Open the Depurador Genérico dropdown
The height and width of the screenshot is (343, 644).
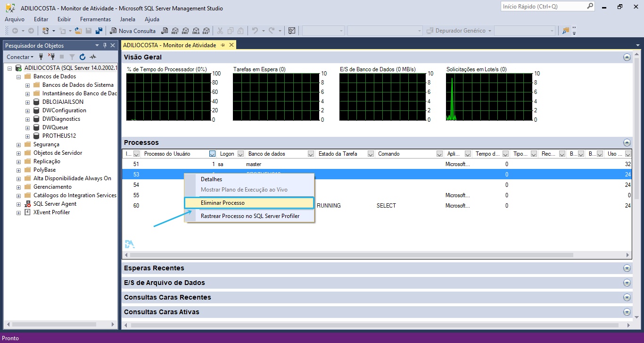click(490, 31)
